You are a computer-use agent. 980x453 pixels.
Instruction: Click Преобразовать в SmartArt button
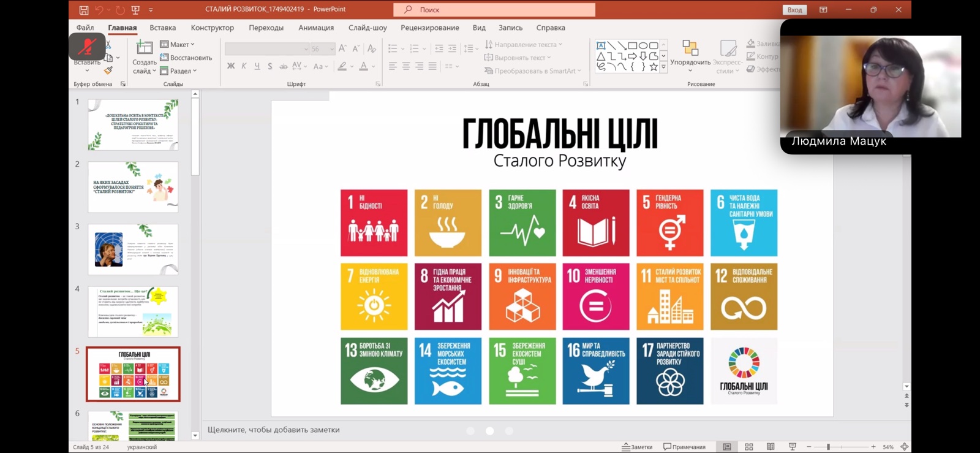(532, 71)
